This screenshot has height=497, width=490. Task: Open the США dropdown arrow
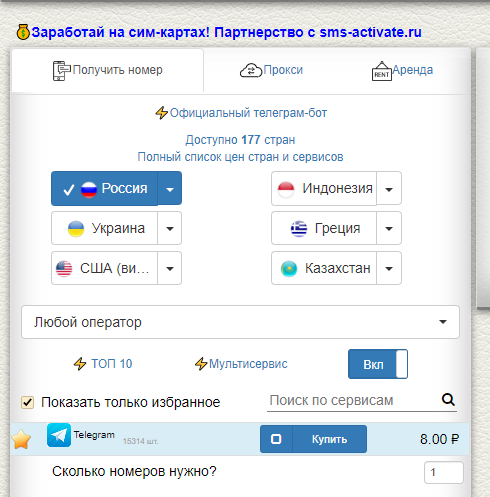170,268
